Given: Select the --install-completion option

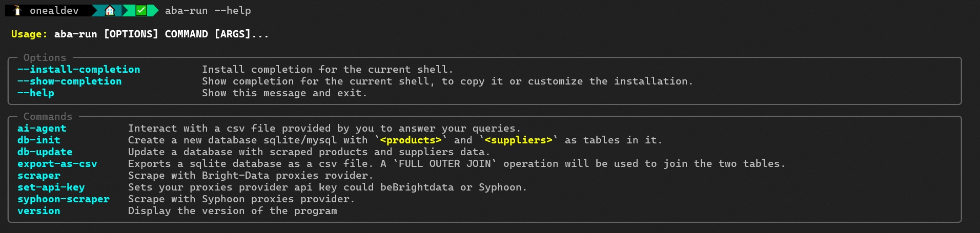Looking at the screenshot, I should pos(78,70).
